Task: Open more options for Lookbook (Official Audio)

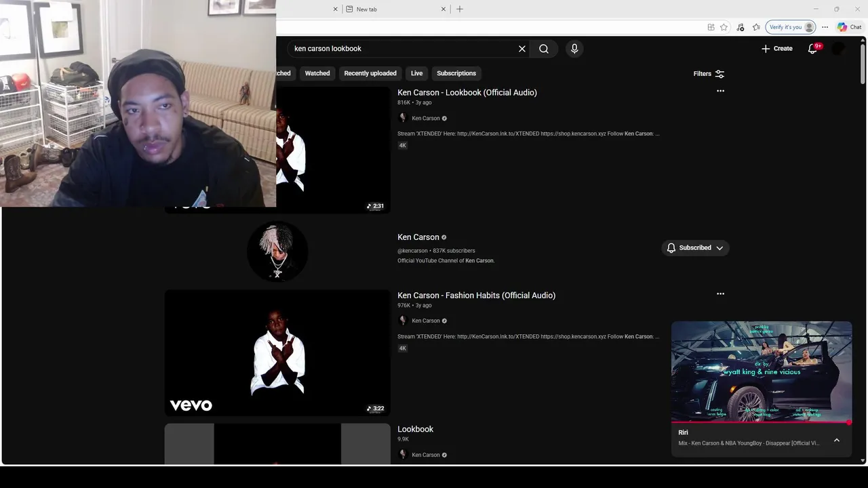Action: point(720,91)
